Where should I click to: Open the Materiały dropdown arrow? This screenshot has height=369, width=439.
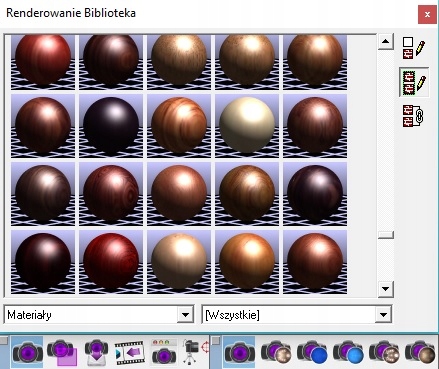tap(185, 314)
